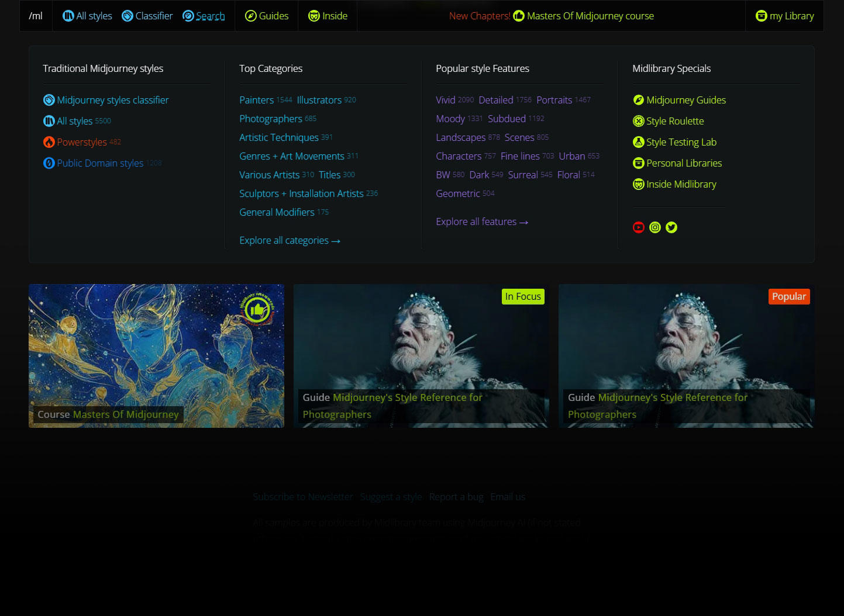This screenshot has width=844, height=616.
Task: Open the Instagram social icon
Action: click(x=655, y=227)
